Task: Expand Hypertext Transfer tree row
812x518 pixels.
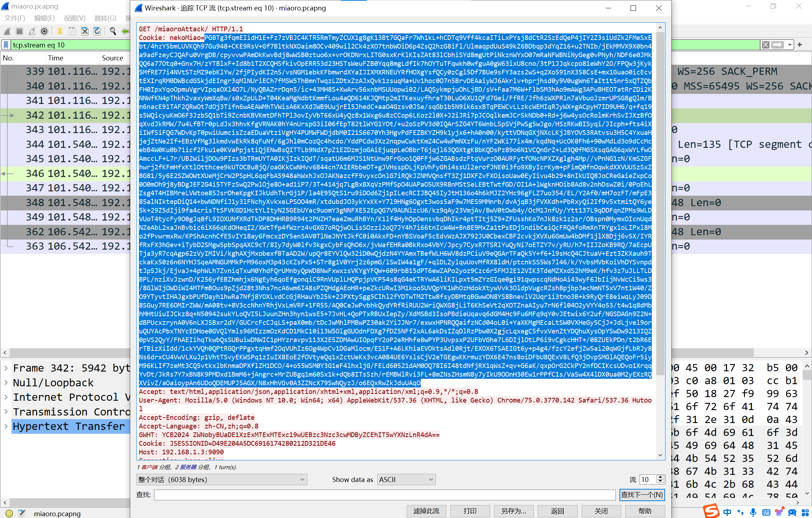Action: (x=6, y=426)
